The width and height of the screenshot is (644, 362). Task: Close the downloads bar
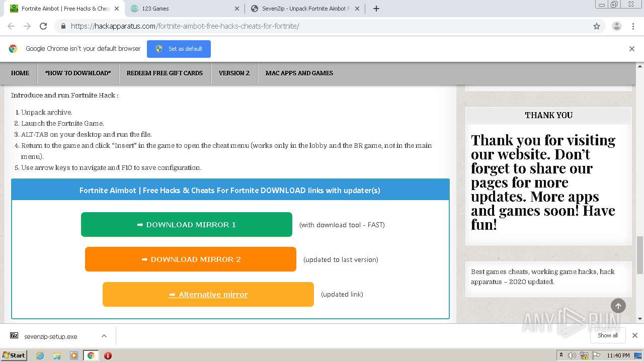point(635,335)
